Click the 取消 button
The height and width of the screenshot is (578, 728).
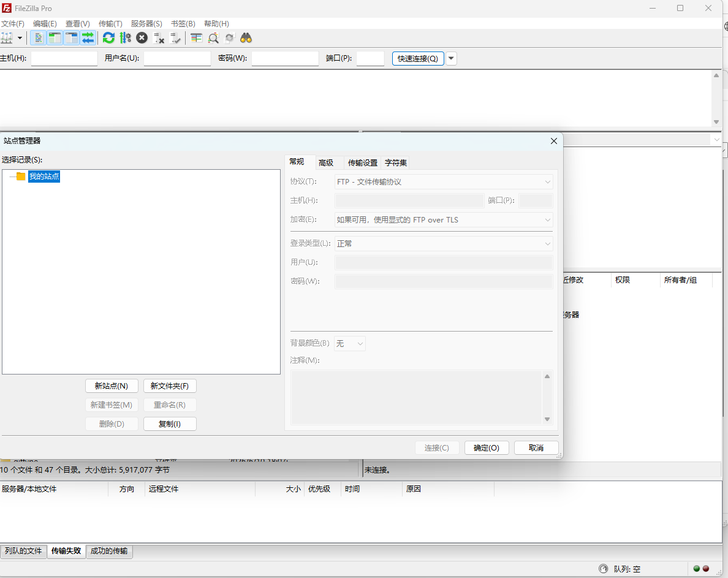pyautogui.click(x=536, y=448)
